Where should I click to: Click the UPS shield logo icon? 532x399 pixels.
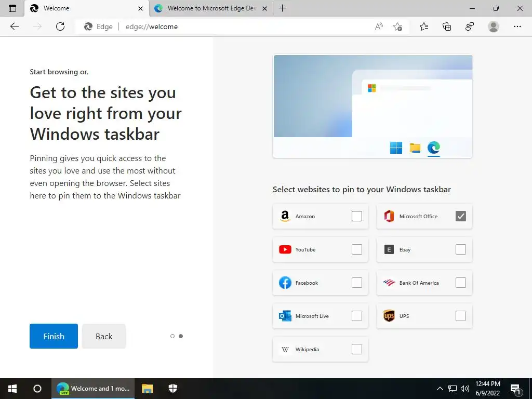(389, 316)
